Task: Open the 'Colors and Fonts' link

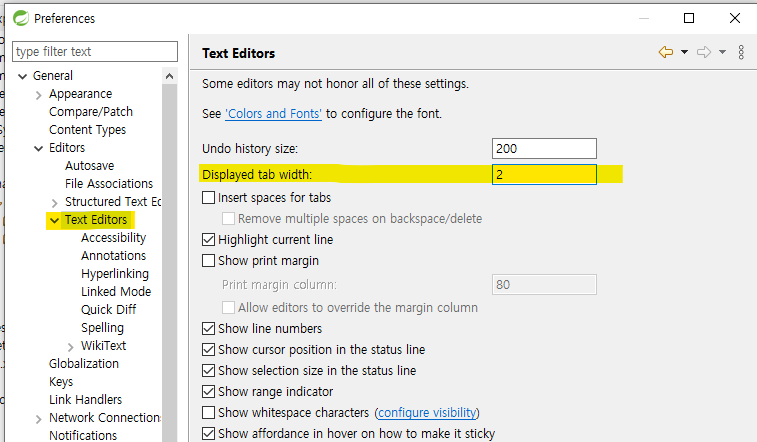Action: pos(273,113)
